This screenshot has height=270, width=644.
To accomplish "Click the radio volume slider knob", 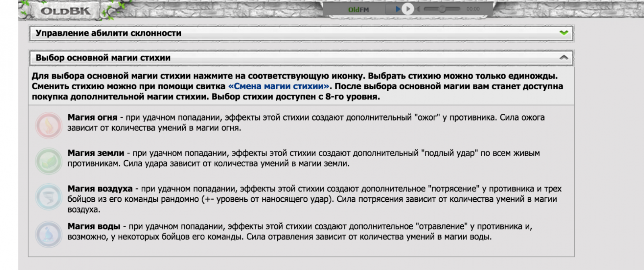I will tap(442, 9).
